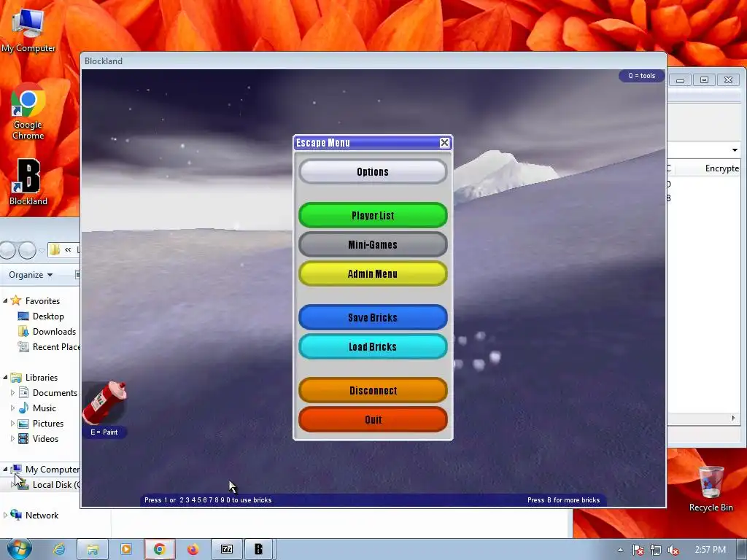Screen dimensions: 747x560
Task: Click the 2:57 PM clock
Action: click(x=710, y=550)
